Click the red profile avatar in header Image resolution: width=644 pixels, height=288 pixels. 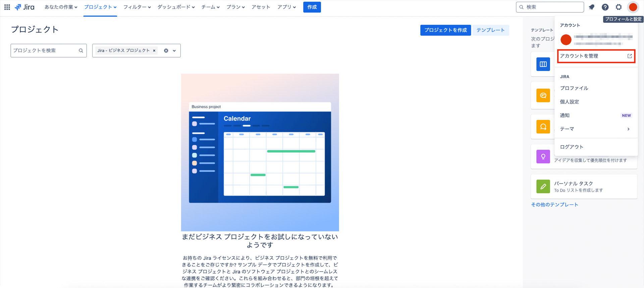(x=633, y=7)
